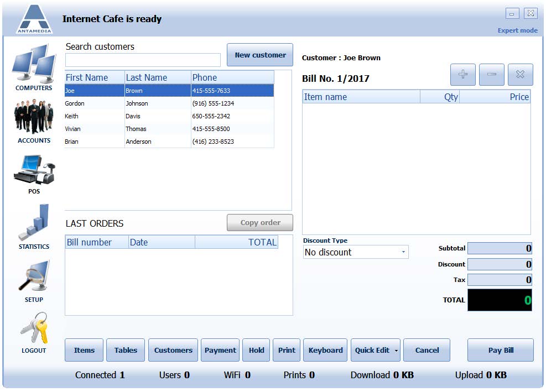Click the Item name column header

[x=361, y=97]
